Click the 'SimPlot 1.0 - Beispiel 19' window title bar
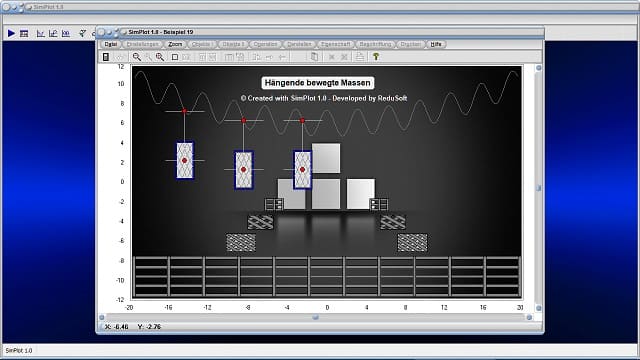 [320, 32]
